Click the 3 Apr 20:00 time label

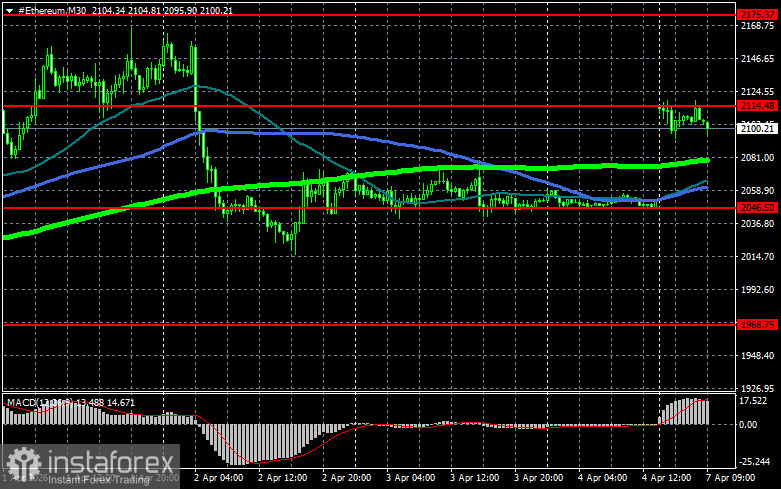click(x=538, y=478)
